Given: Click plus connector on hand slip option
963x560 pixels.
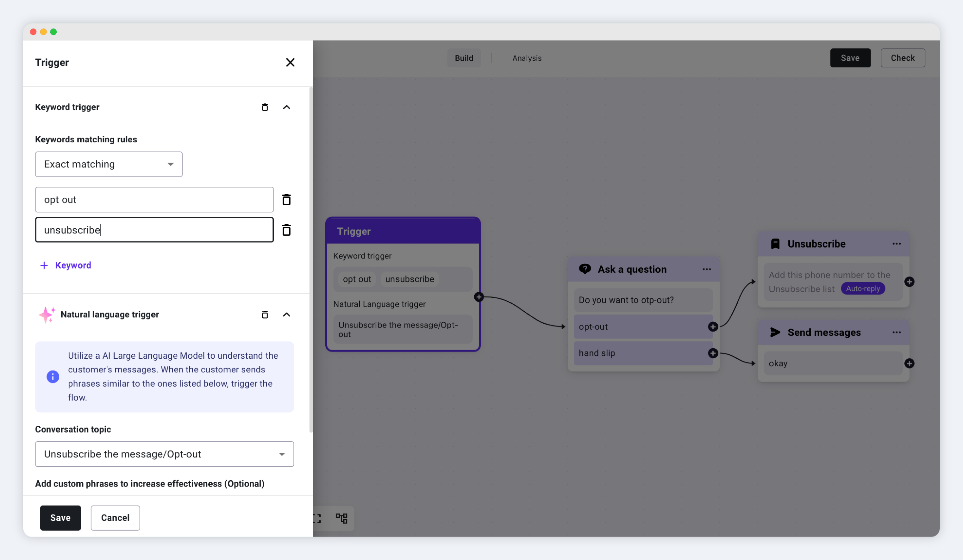Looking at the screenshot, I should click(x=713, y=353).
